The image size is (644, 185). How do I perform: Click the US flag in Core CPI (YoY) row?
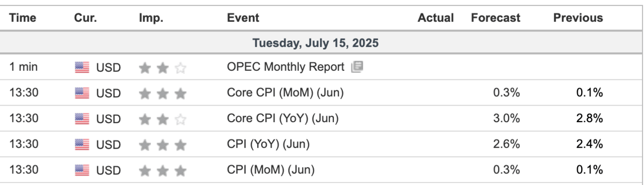click(x=82, y=119)
